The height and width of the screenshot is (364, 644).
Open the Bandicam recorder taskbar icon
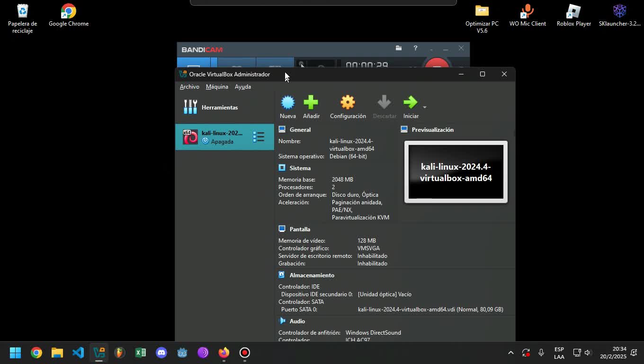[x=245, y=353]
